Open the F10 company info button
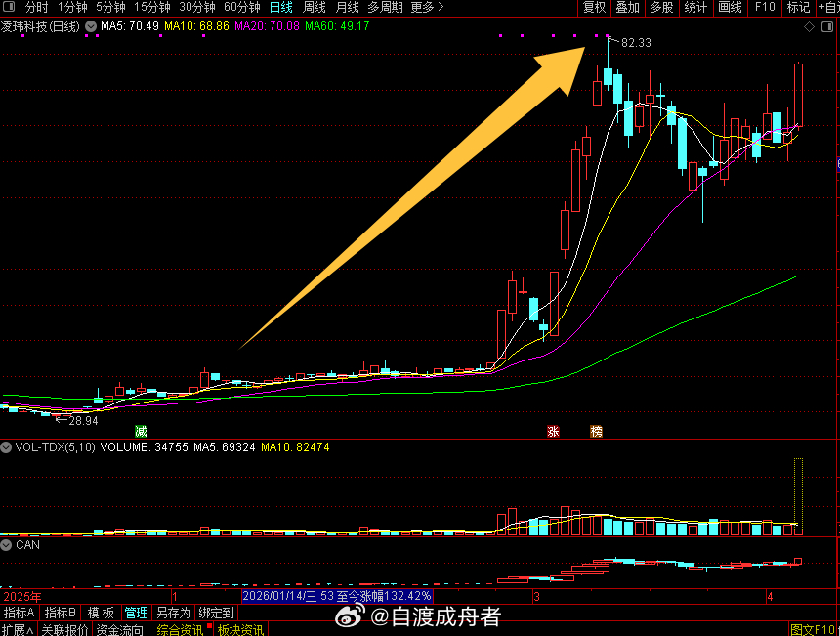The height and width of the screenshot is (636, 840). pyautogui.click(x=765, y=7)
